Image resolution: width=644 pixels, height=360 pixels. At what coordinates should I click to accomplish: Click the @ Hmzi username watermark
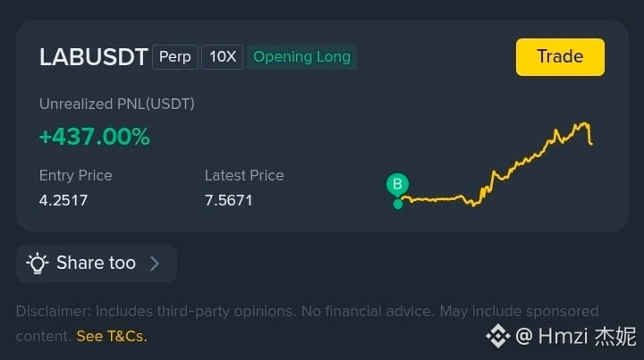pos(576,336)
